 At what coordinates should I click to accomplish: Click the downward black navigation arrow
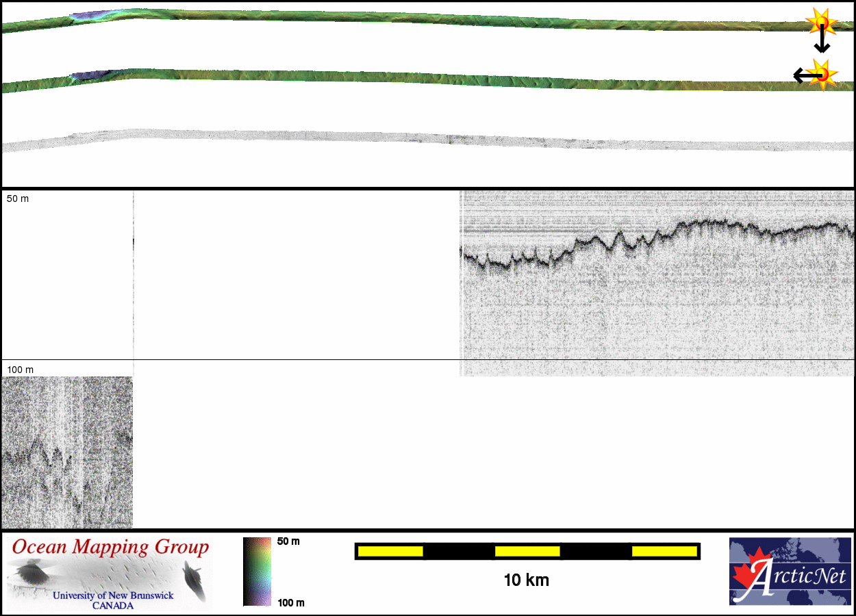coord(822,45)
